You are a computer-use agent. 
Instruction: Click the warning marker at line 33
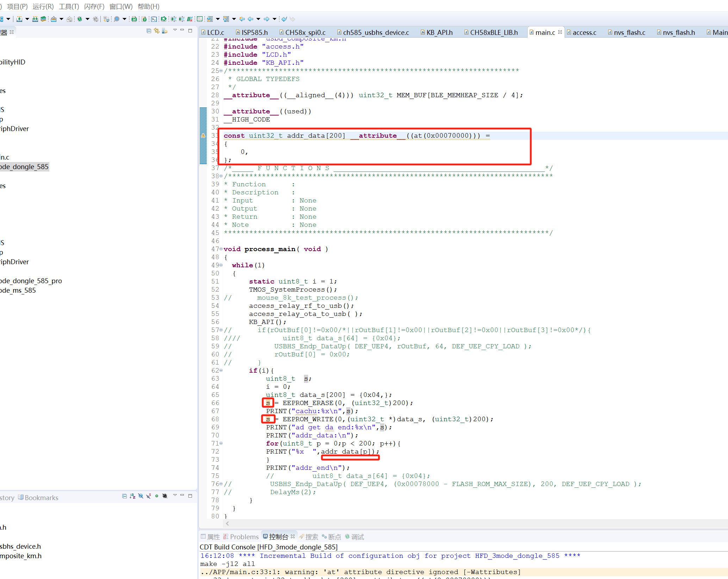(203, 136)
